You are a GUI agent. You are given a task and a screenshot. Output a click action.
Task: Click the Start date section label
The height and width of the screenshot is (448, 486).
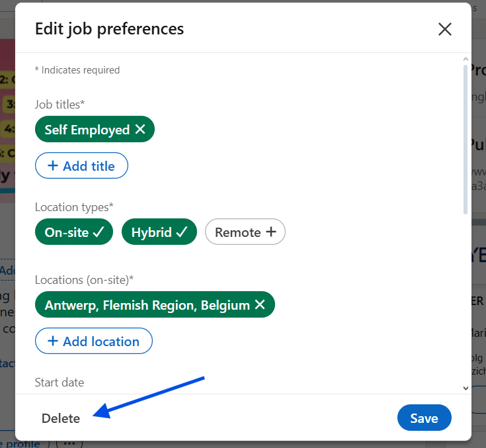point(60,382)
